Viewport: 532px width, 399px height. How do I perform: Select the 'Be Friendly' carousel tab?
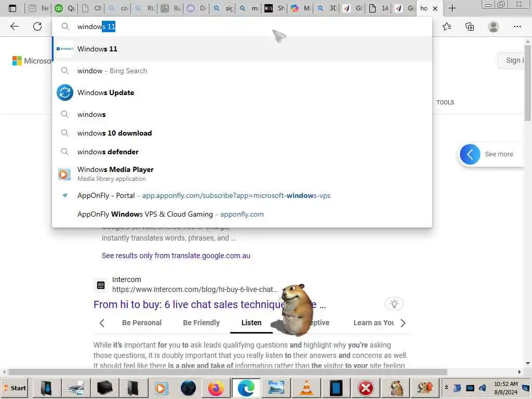201,323
